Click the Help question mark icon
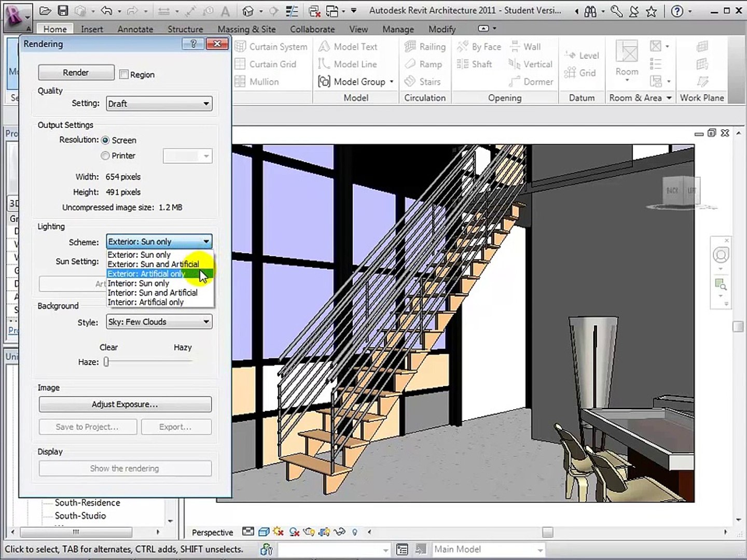 [x=677, y=11]
